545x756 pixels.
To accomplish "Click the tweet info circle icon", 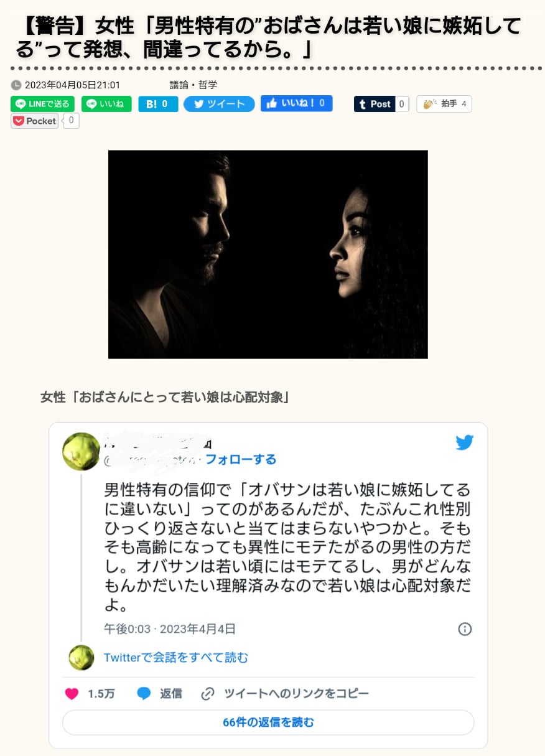I will tap(465, 629).
